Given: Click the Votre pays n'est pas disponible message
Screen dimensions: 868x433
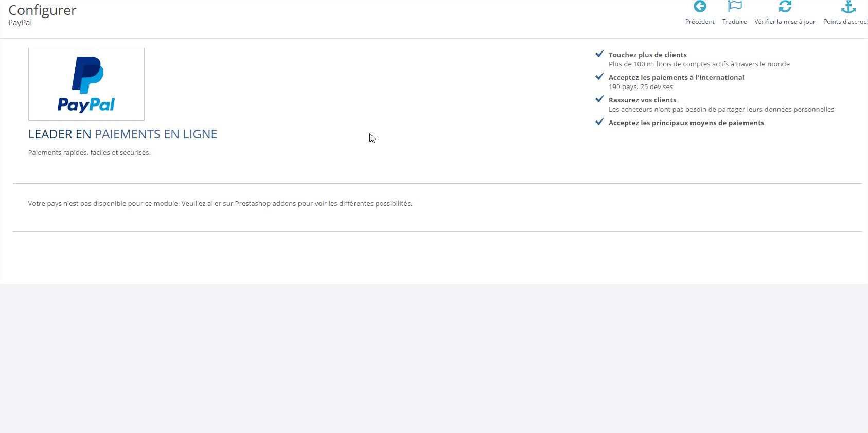Looking at the screenshot, I should pos(220,204).
